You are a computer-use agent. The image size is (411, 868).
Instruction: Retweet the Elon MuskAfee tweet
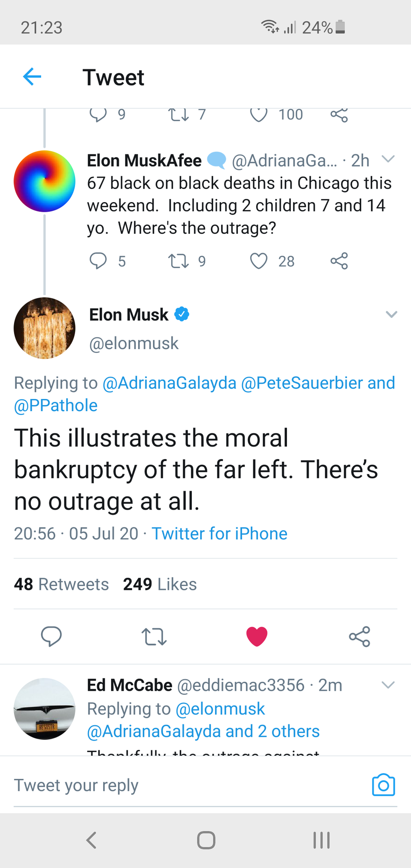pos(178,261)
